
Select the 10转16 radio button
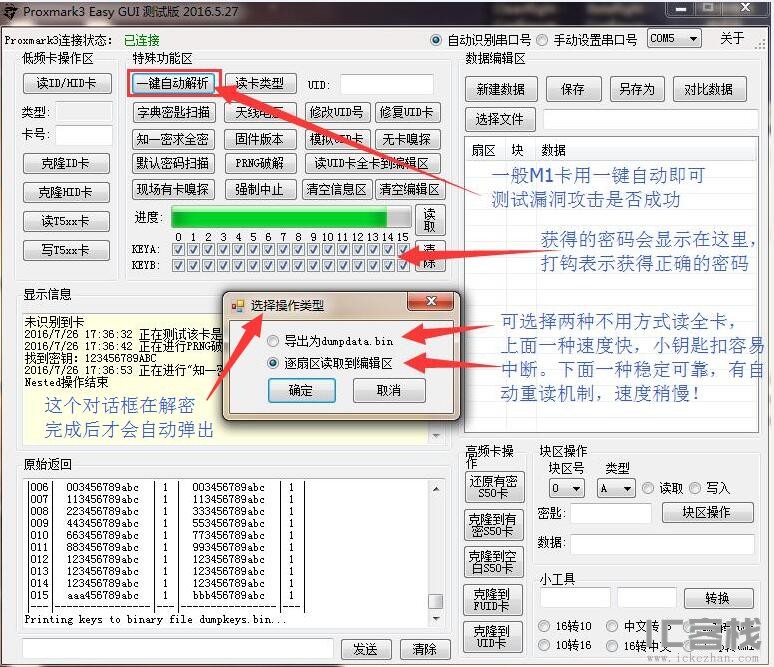tap(544, 645)
